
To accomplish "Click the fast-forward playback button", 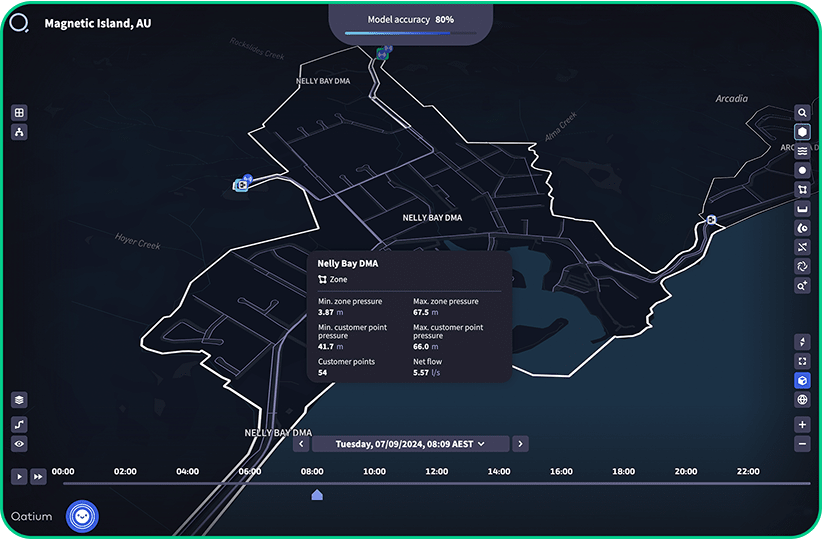I will (38, 477).
